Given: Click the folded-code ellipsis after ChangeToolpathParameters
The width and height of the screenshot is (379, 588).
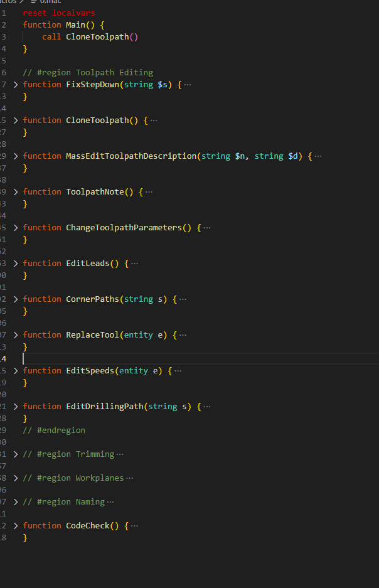Looking at the screenshot, I should [x=207, y=228].
